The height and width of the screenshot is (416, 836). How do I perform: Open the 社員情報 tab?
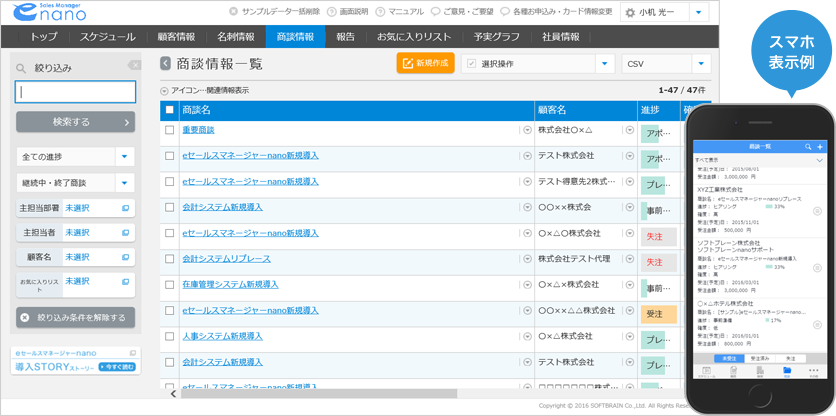pyautogui.click(x=561, y=37)
